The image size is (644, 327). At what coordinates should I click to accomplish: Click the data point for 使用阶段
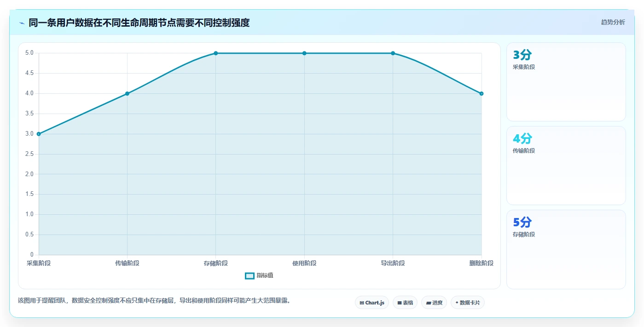304,53
